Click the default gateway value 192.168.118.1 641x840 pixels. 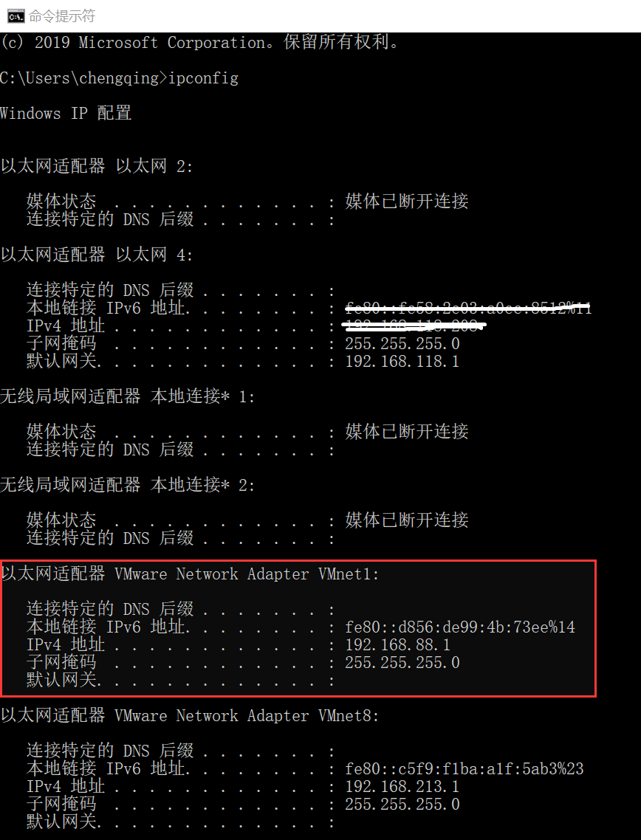point(402,362)
